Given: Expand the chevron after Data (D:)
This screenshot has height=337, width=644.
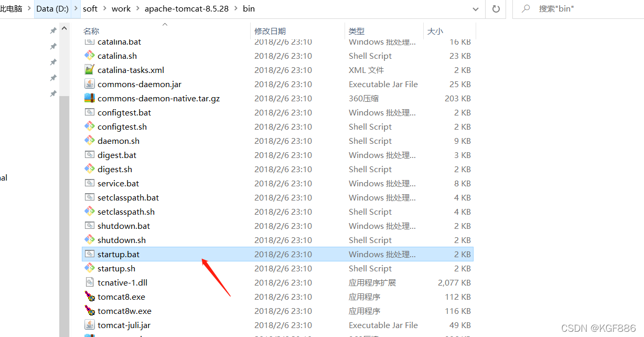Looking at the screenshot, I should point(77,9).
